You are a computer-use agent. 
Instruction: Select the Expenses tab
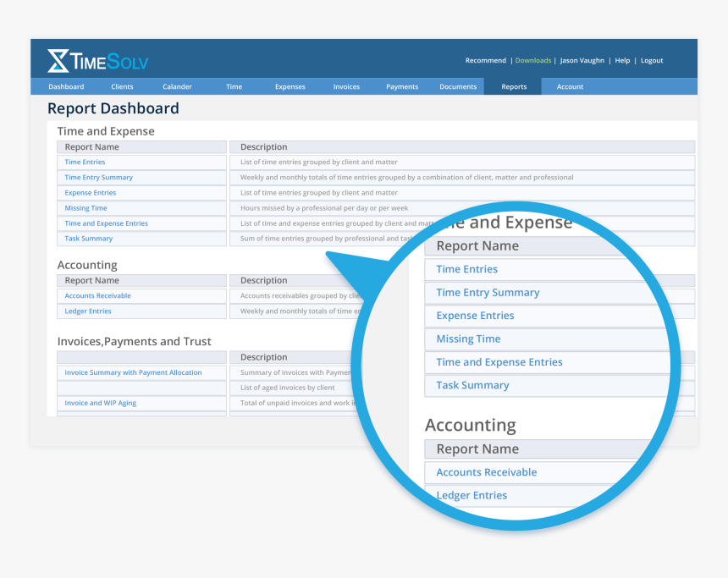pyautogui.click(x=290, y=87)
